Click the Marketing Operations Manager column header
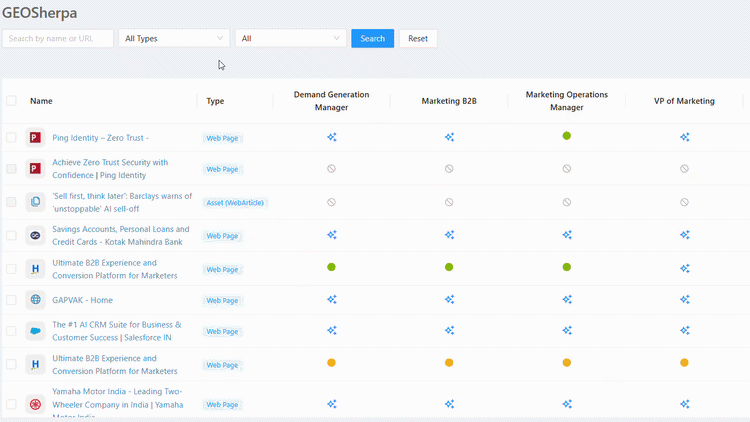 click(567, 101)
